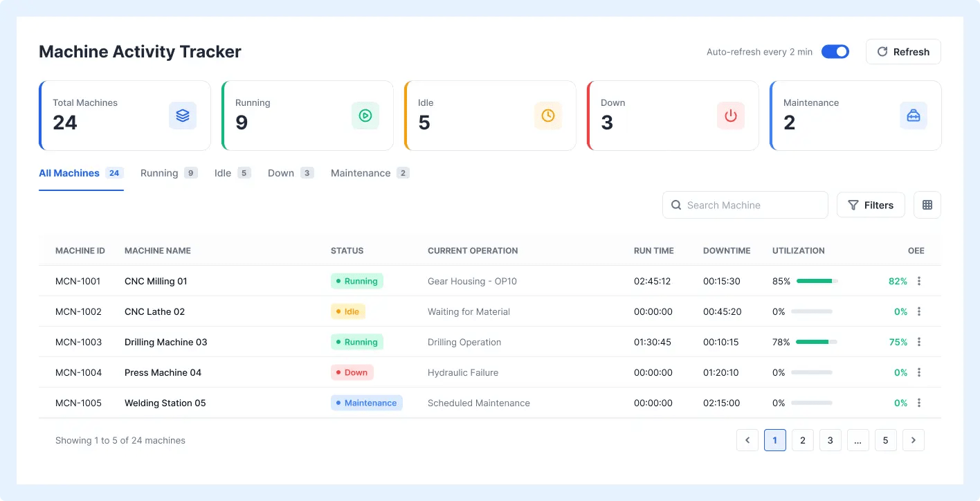Open the Filters dropdown
980x501 pixels.
pyautogui.click(x=871, y=205)
